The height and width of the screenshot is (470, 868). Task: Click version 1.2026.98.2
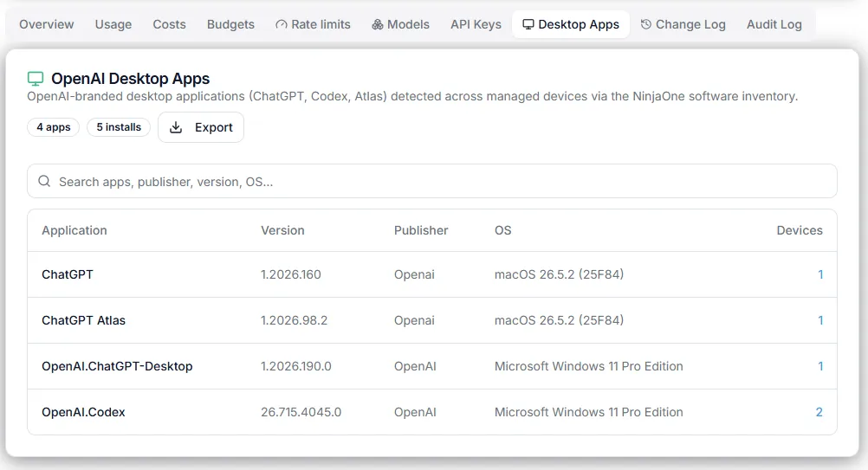click(294, 321)
